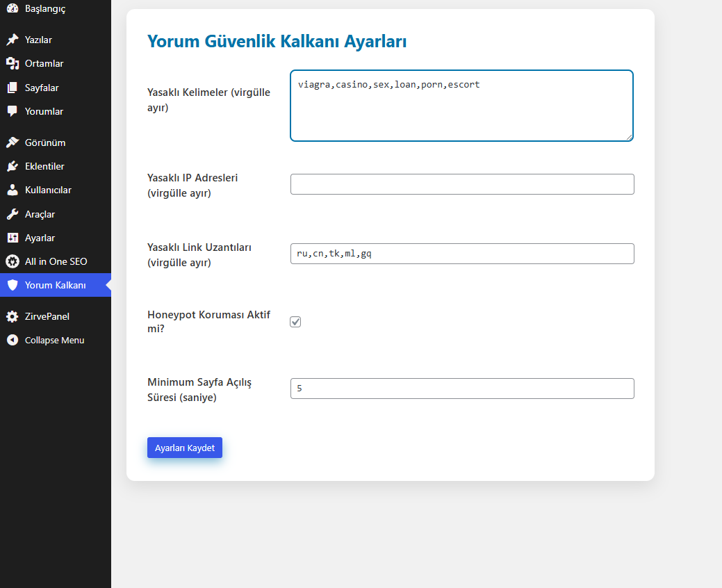Enable the Honeypot Koruması checkbox
722x588 pixels.
coord(295,321)
